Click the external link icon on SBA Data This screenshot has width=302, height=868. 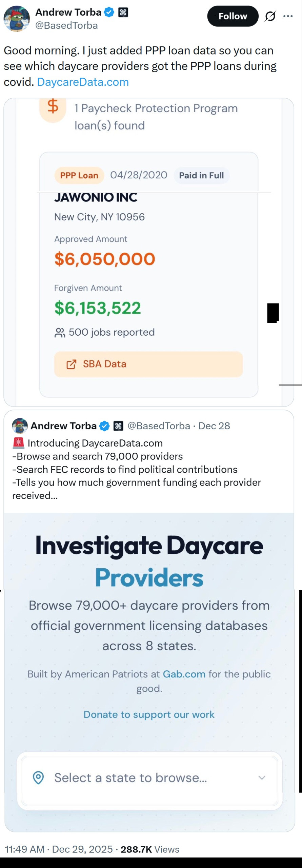coord(71,364)
